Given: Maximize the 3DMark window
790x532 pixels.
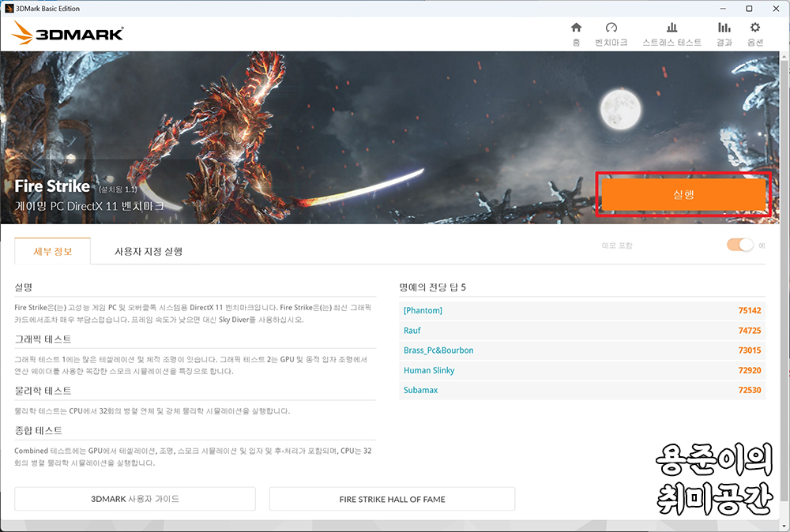Looking at the screenshot, I should pos(749,9).
